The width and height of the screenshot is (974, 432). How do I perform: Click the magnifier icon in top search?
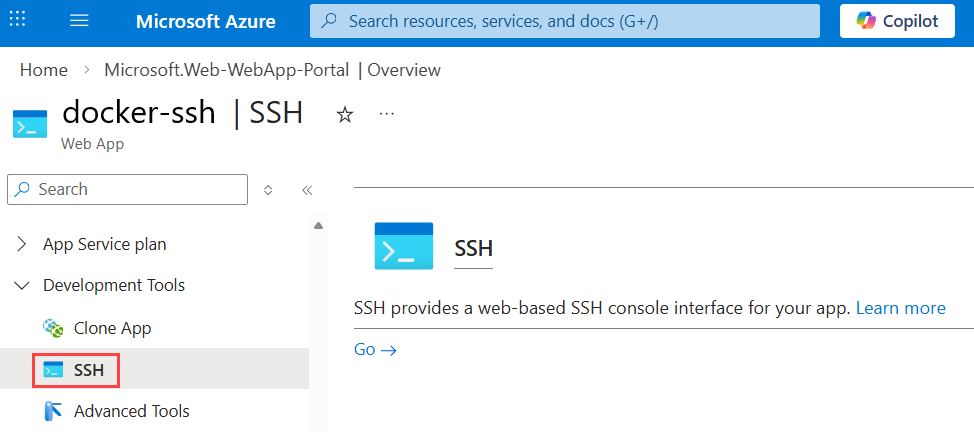(329, 21)
